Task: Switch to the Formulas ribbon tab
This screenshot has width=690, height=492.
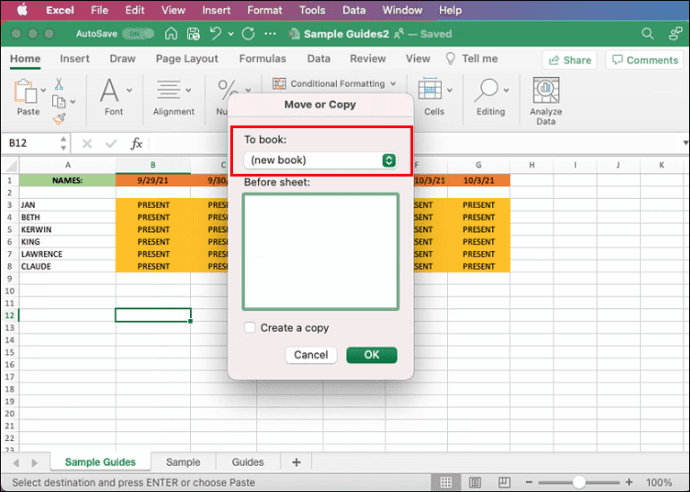Action: (262, 59)
